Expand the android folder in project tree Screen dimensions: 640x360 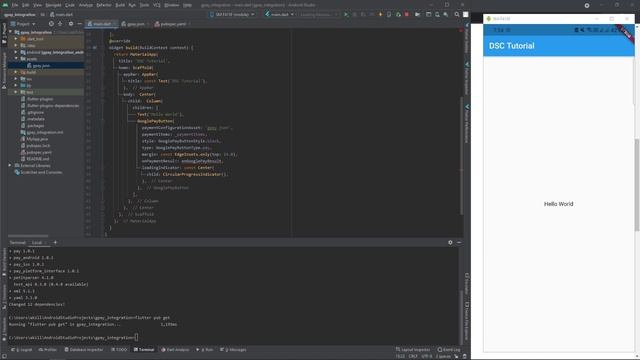(x=16, y=52)
